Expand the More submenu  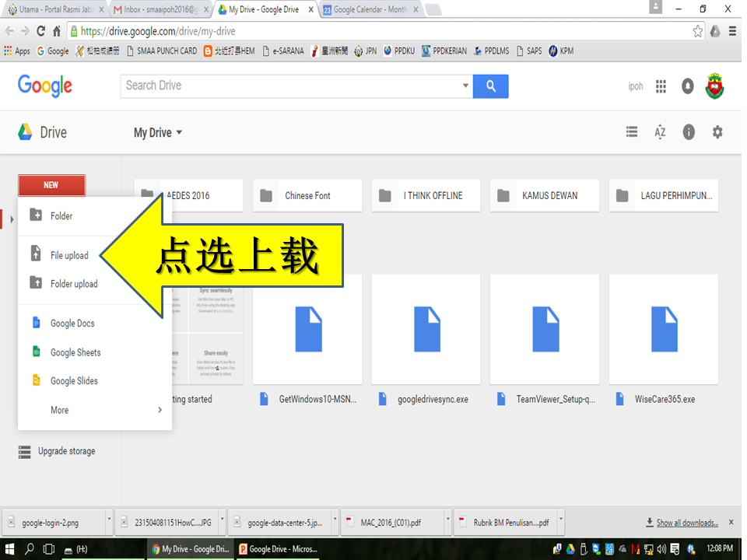click(95, 410)
